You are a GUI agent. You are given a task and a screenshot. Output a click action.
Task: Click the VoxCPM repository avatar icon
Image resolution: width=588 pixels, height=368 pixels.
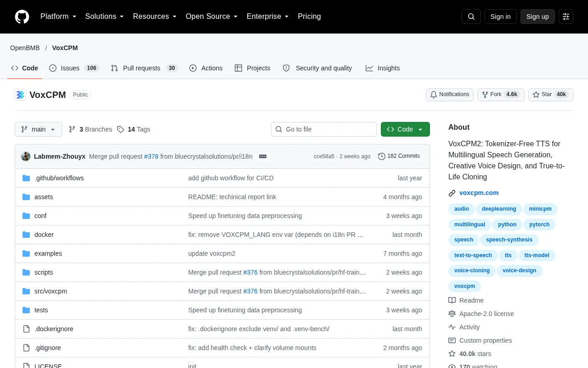pos(20,95)
